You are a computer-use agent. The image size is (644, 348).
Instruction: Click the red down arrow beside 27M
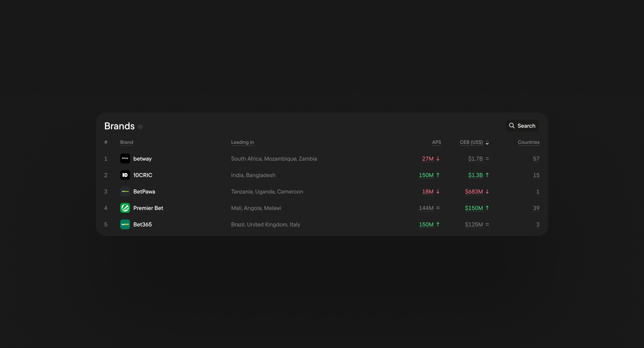click(438, 159)
